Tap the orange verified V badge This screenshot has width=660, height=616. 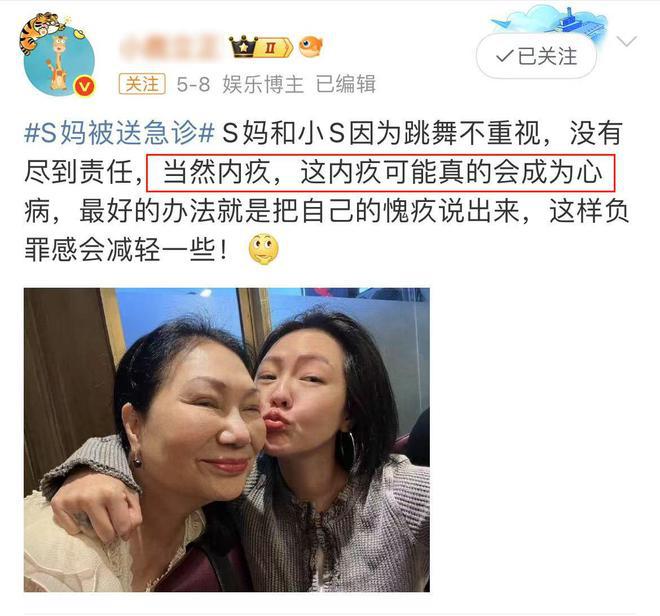tap(84, 88)
